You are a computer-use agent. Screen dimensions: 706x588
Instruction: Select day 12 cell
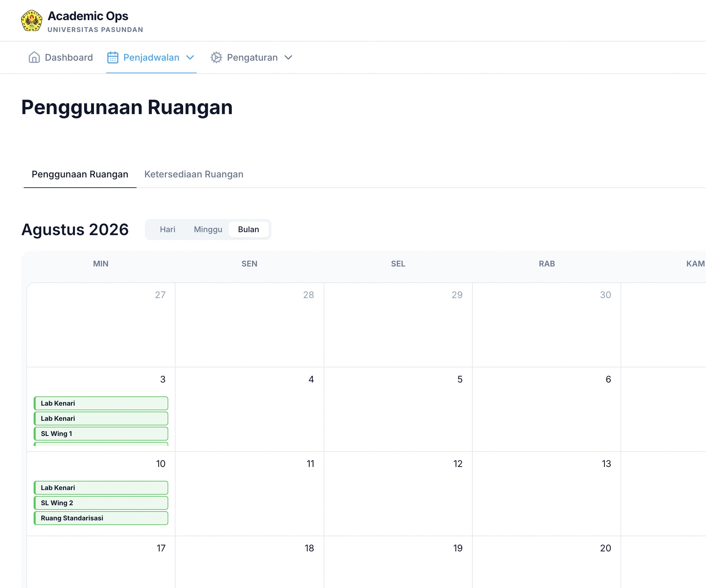coord(398,494)
